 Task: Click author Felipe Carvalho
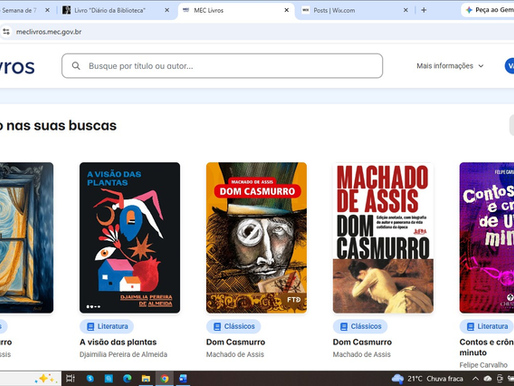coord(483,365)
